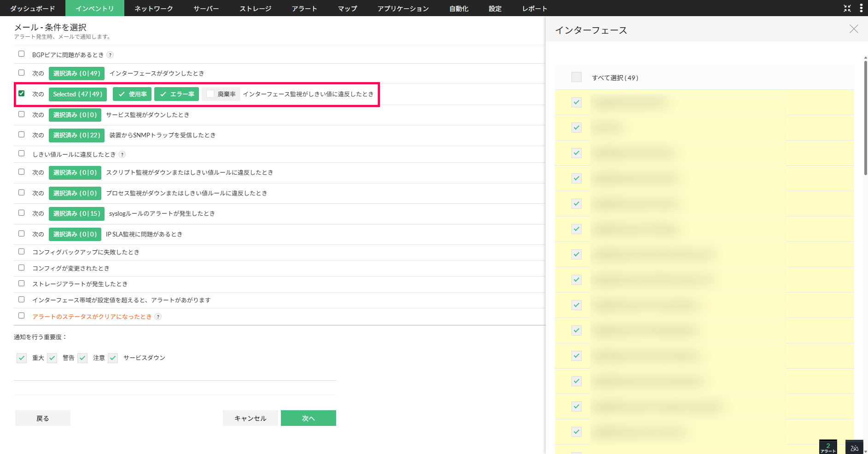
Task: Open the three-dot menu in the top bar
Action: click(x=861, y=8)
